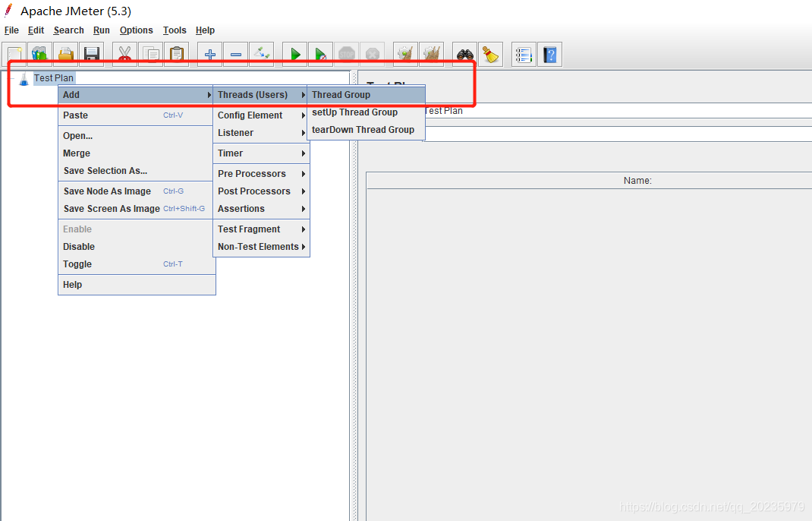Save the test plan with floppy icon

[x=92, y=54]
